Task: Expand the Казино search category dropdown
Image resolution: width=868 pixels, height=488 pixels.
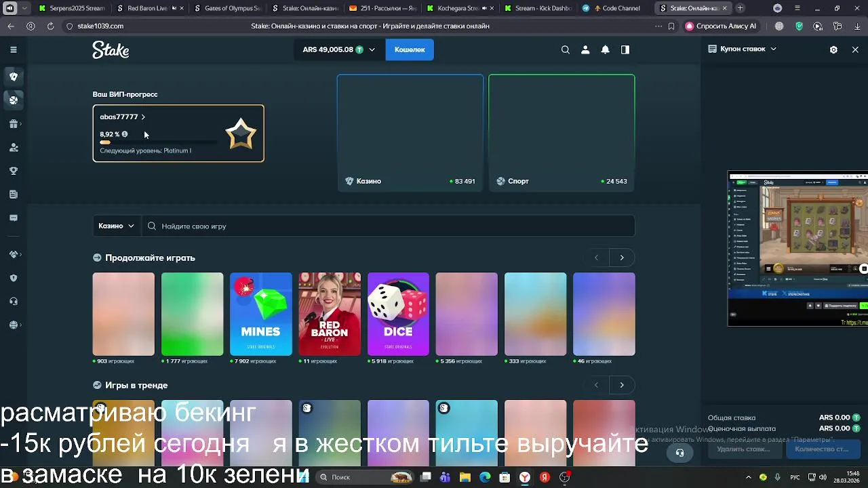Action: tap(117, 226)
